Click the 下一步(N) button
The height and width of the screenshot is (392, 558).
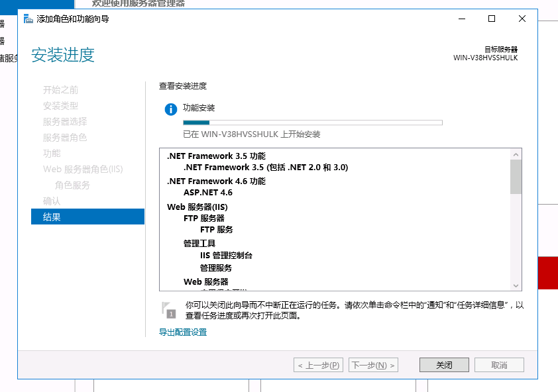373,365
